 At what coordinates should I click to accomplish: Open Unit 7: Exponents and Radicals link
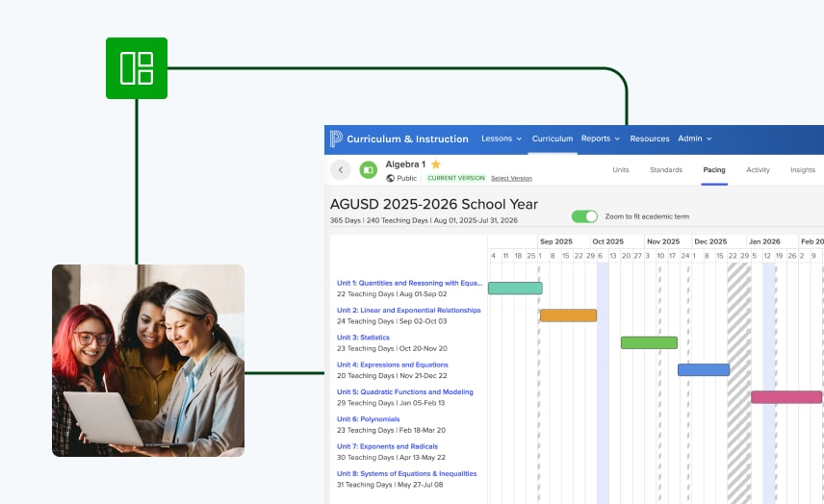coord(387,447)
